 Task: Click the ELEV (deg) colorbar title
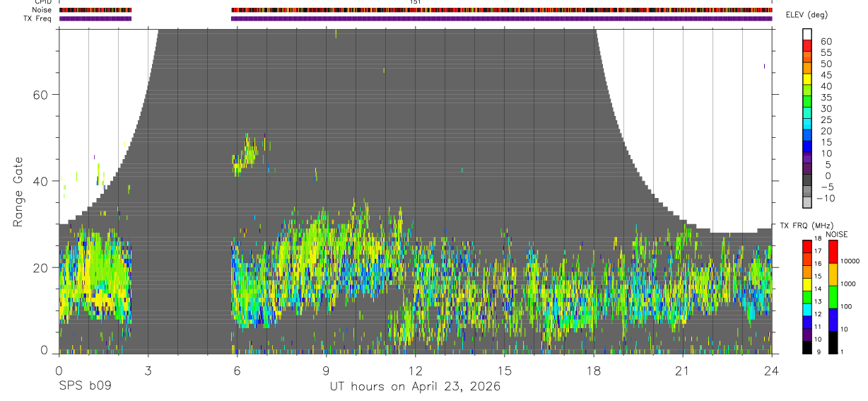807,15
